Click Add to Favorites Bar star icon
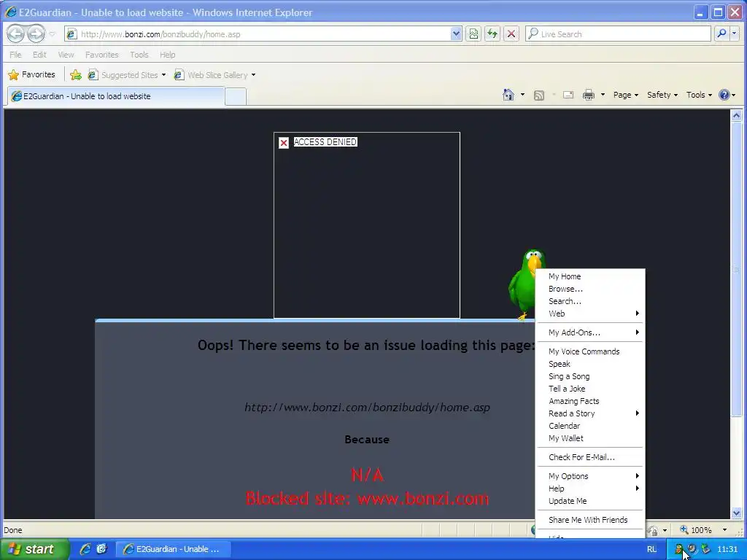Screen dimensions: 747x560 click(76, 75)
